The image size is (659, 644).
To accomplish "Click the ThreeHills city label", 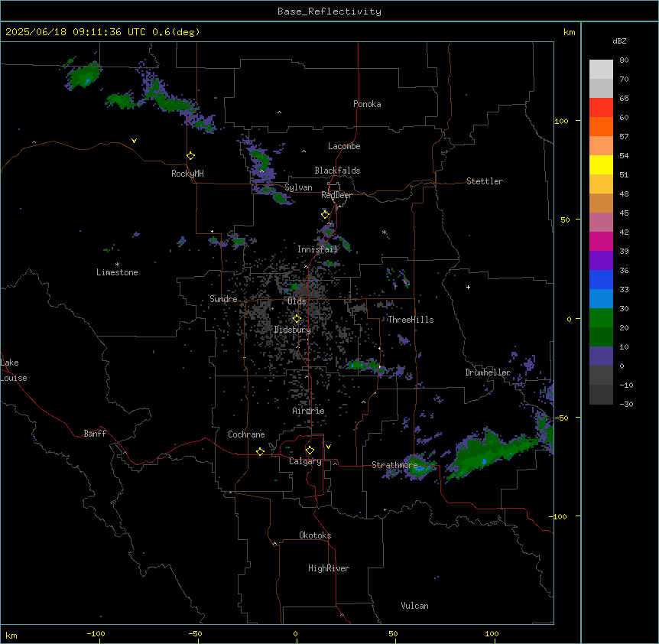I will (x=411, y=320).
